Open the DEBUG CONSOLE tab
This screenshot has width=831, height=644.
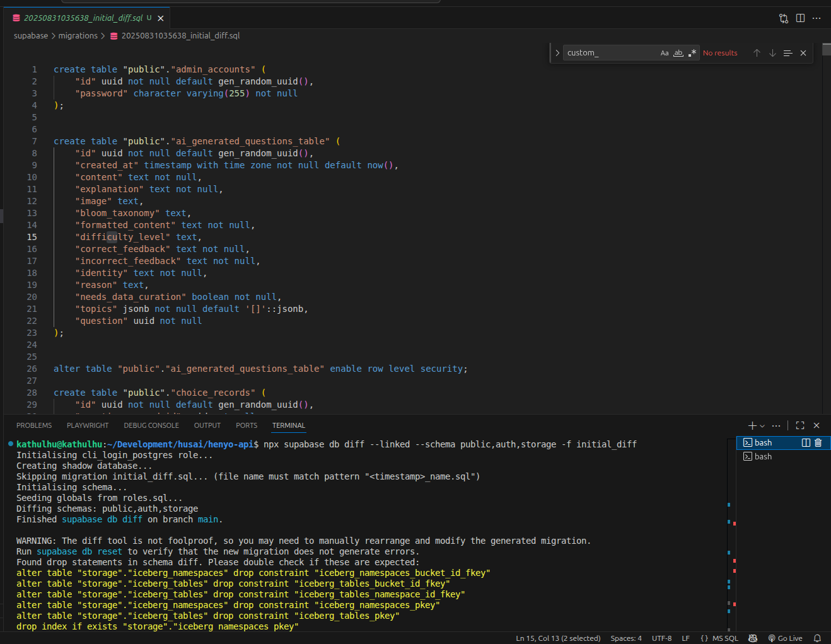(x=151, y=425)
